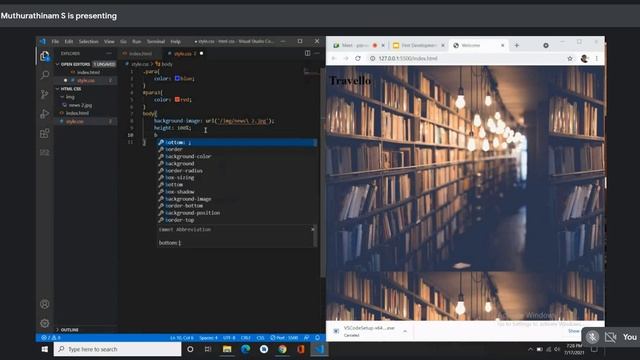Reload the page in Chrome
This screenshot has height=360, width=640.
[x=358, y=58]
